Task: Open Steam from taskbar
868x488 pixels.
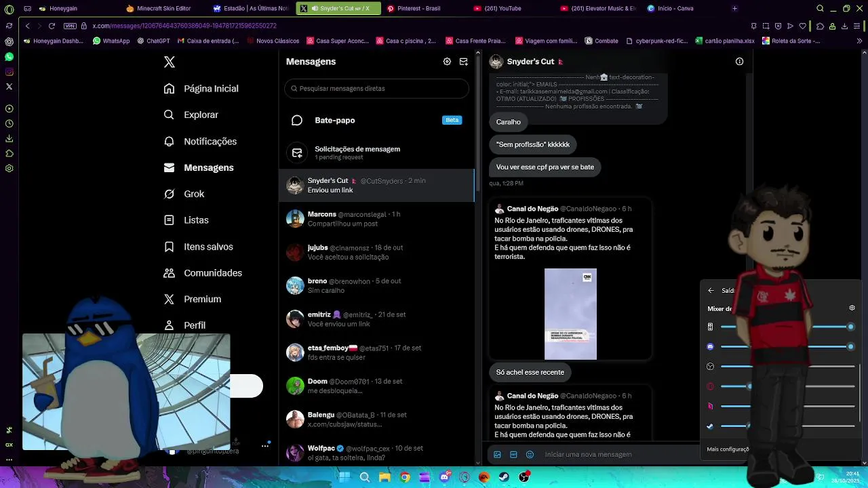Action: [504, 477]
